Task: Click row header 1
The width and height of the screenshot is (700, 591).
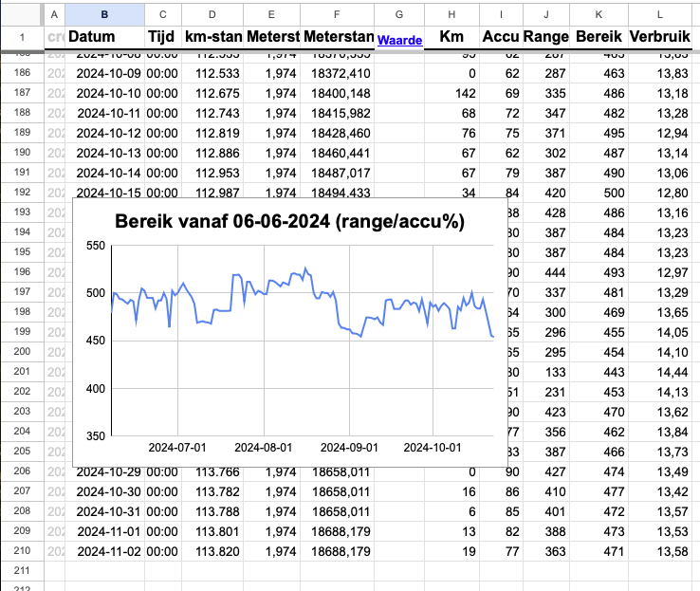Action: [x=23, y=38]
